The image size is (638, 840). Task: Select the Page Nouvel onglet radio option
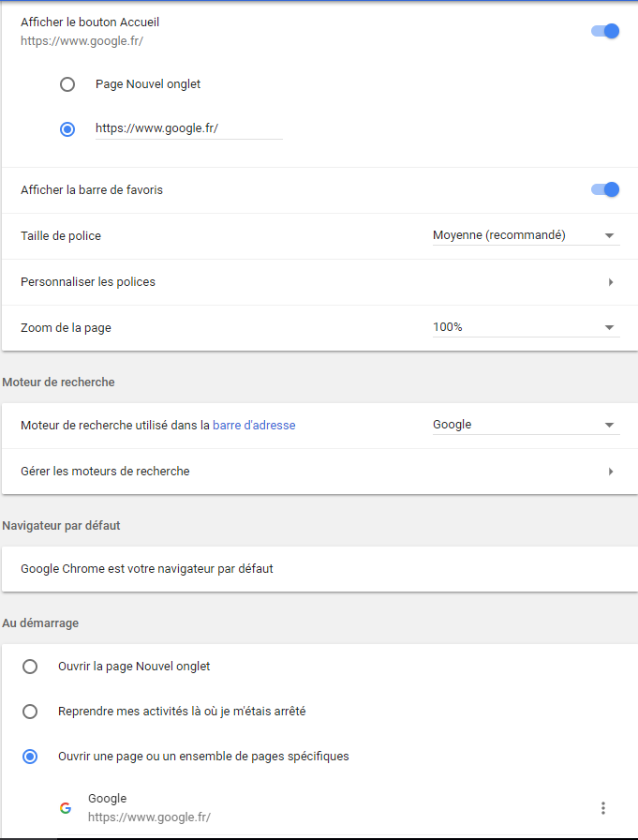click(x=67, y=84)
